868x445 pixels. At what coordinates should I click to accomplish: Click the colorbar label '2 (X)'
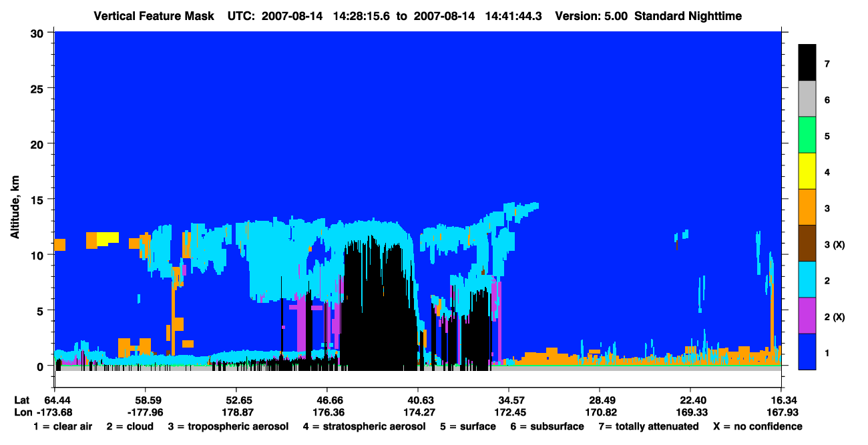coord(835,316)
